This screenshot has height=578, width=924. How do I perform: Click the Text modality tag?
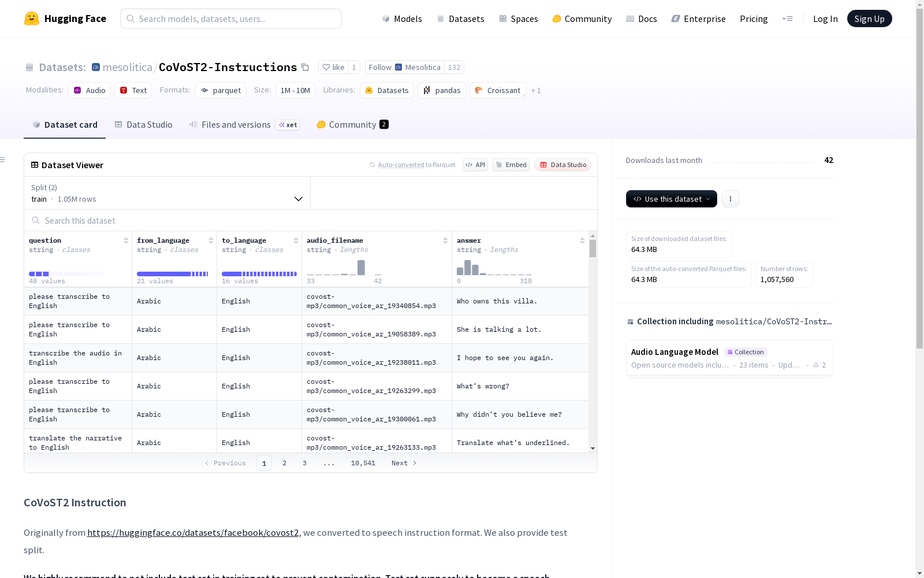133,90
